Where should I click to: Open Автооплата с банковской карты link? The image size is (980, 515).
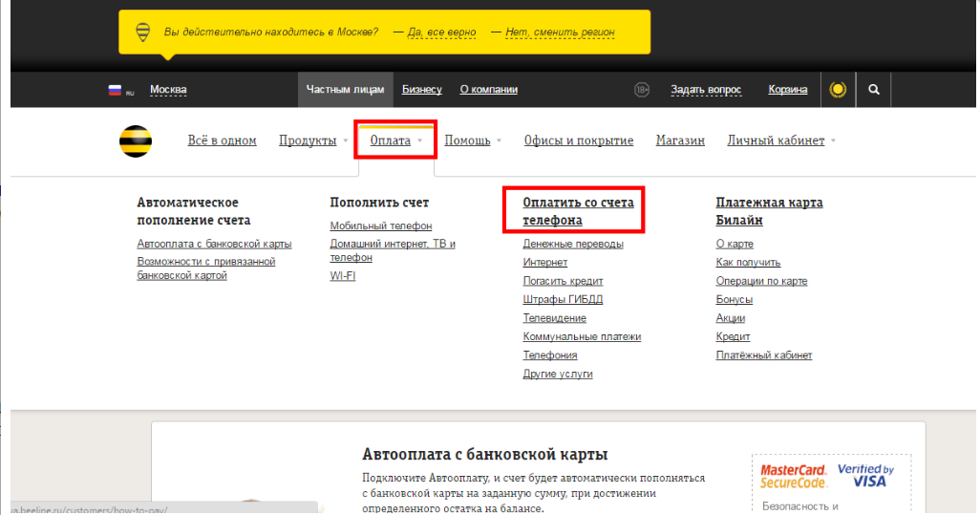coord(214,244)
